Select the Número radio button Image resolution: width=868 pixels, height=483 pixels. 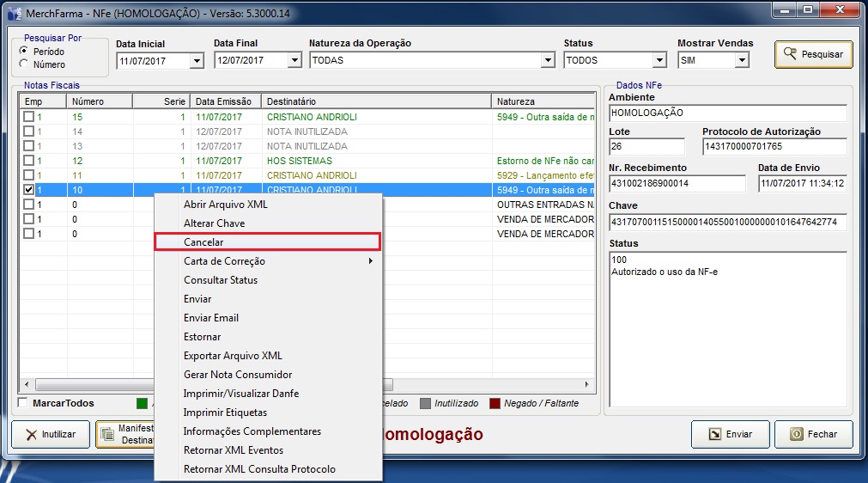(24, 64)
